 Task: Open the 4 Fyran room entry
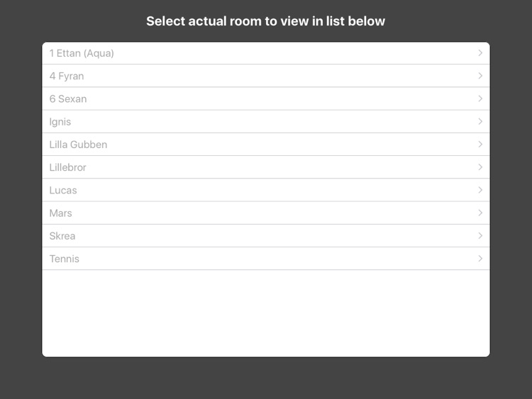click(x=67, y=76)
